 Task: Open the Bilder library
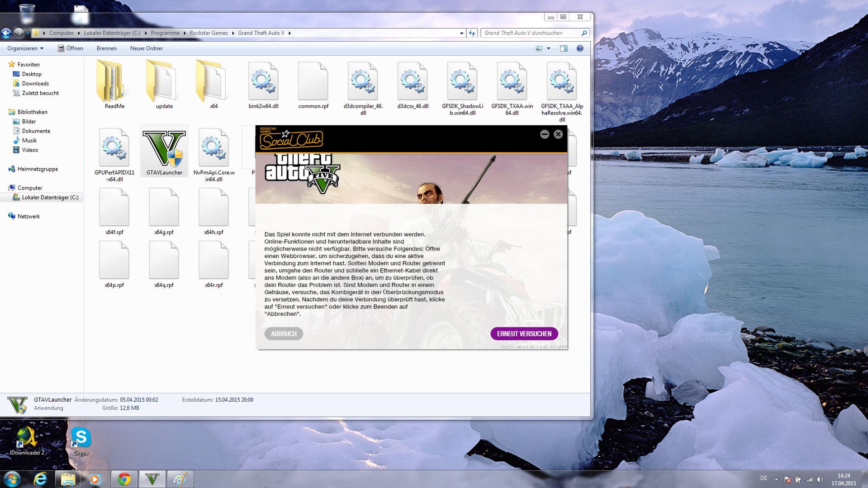point(28,122)
